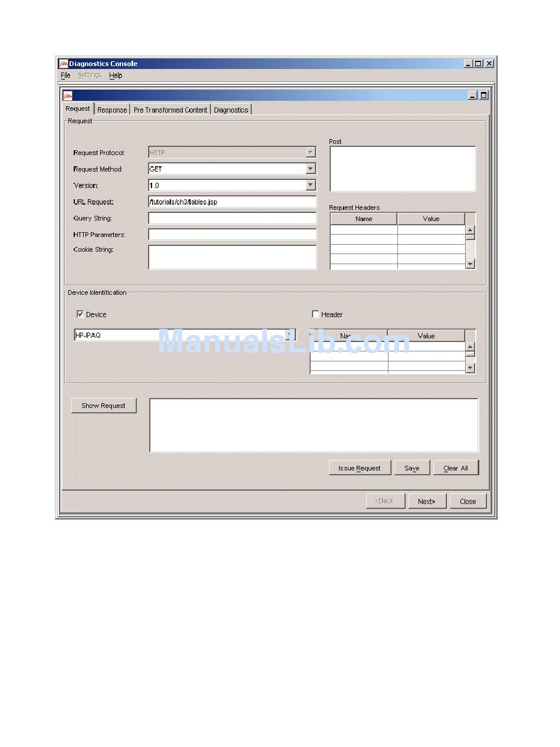Screen dimensions: 560x747
Task: Switch to the Request tab
Action: (78, 109)
